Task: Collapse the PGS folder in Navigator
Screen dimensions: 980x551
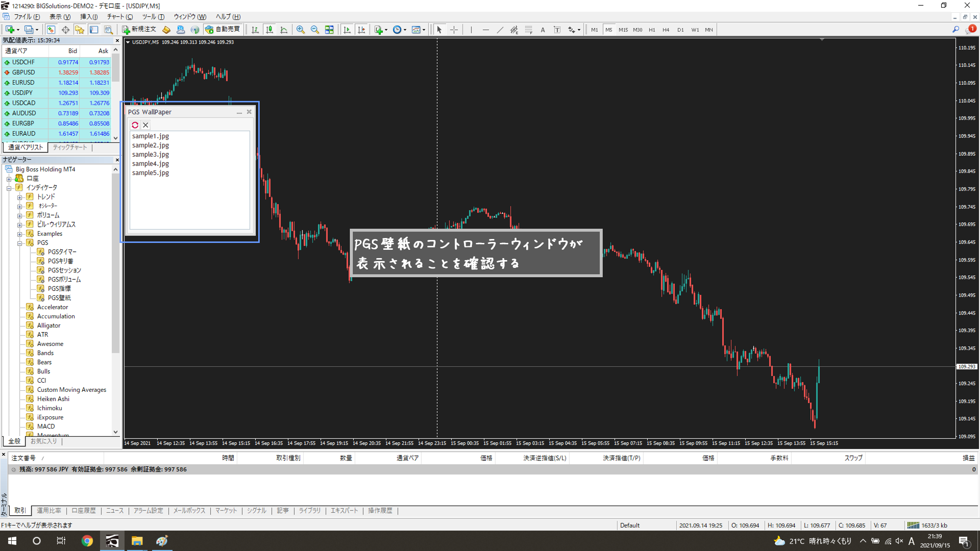Action: [20, 243]
